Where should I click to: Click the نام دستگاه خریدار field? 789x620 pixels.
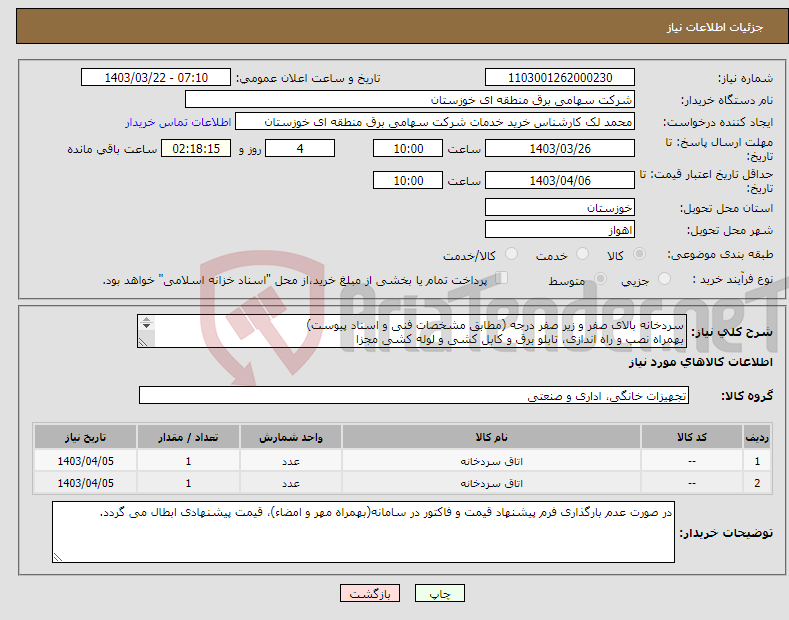pos(410,100)
